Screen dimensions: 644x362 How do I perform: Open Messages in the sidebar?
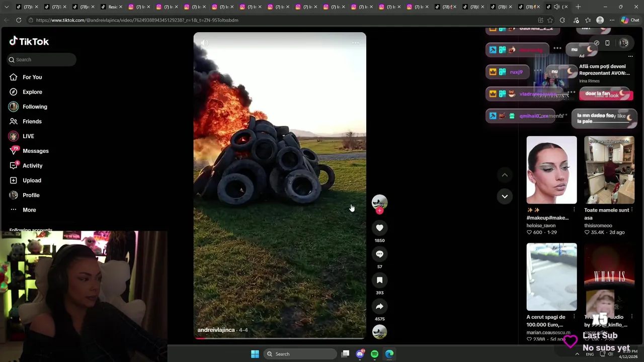coord(35,151)
